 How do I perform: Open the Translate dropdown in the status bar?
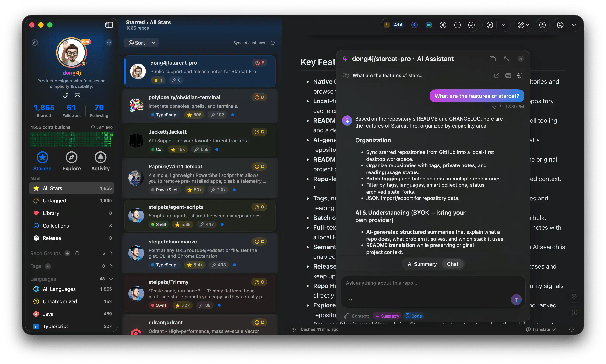(x=541, y=329)
